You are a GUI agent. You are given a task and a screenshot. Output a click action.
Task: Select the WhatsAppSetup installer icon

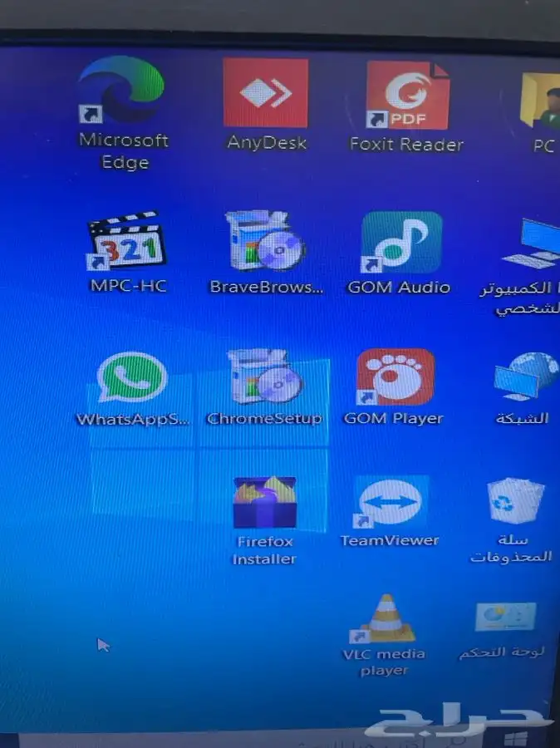click(131, 378)
